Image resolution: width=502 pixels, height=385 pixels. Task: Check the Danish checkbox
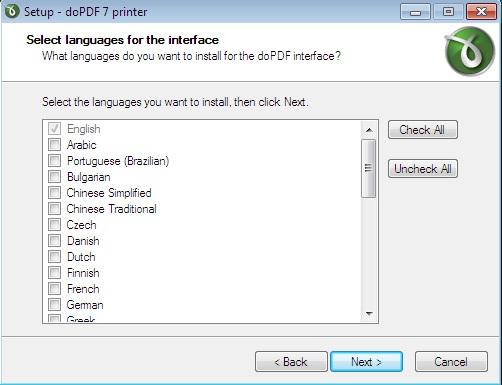(54, 241)
